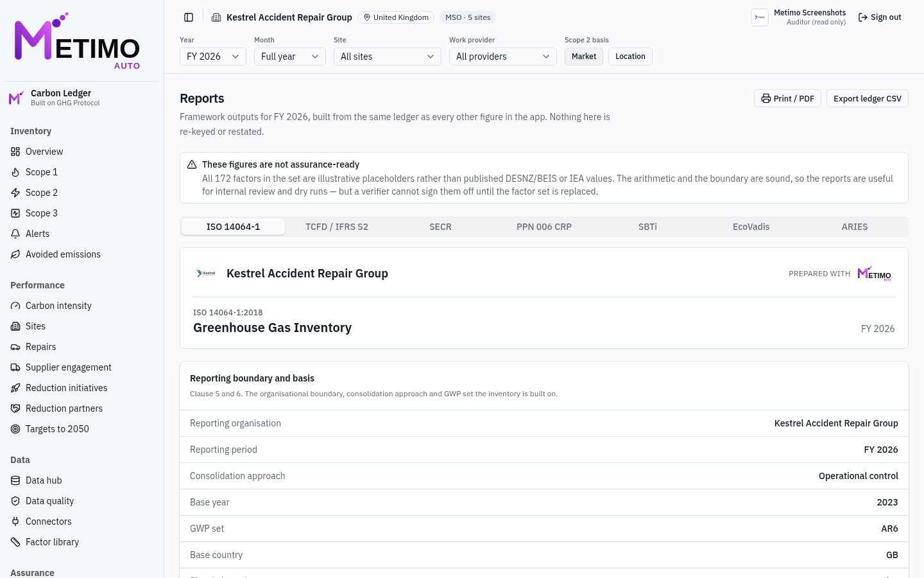Switch to the SBTi tab
924x578 pixels.
click(647, 227)
